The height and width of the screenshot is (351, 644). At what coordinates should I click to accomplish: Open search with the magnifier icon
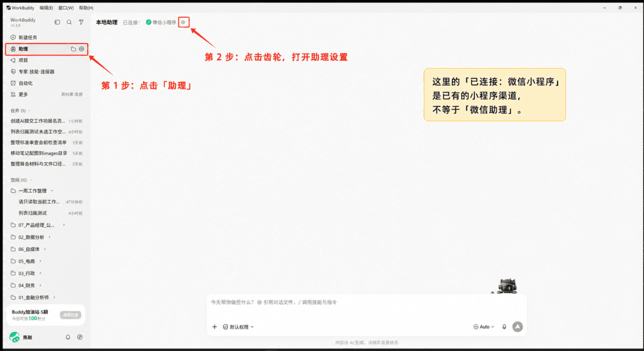(x=69, y=22)
